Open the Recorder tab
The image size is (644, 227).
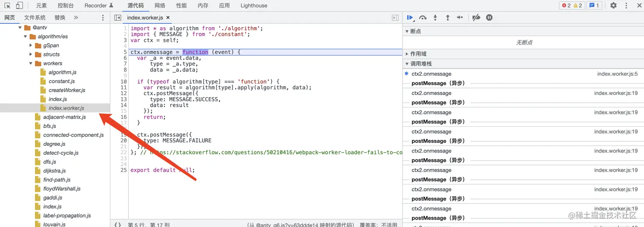(99, 6)
